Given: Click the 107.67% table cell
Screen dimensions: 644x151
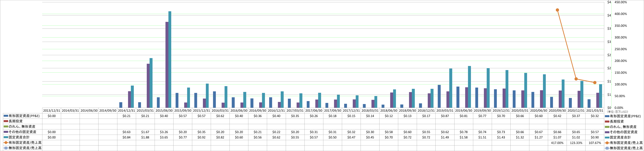Looking at the screenshot, I should 595,143.
